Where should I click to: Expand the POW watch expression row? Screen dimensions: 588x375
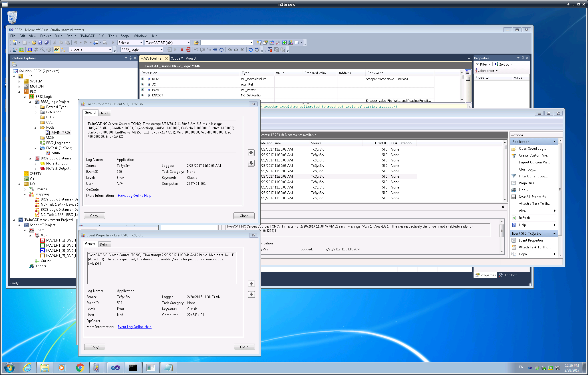click(x=143, y=90)
